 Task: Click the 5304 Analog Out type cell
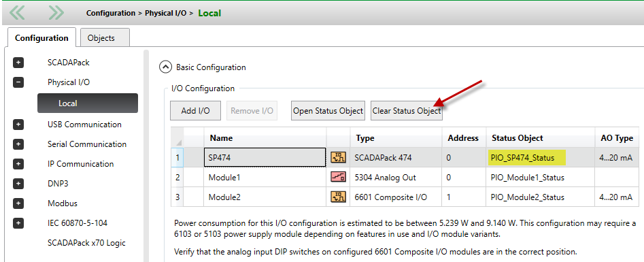pyautogui.click(x=396, y=177)
